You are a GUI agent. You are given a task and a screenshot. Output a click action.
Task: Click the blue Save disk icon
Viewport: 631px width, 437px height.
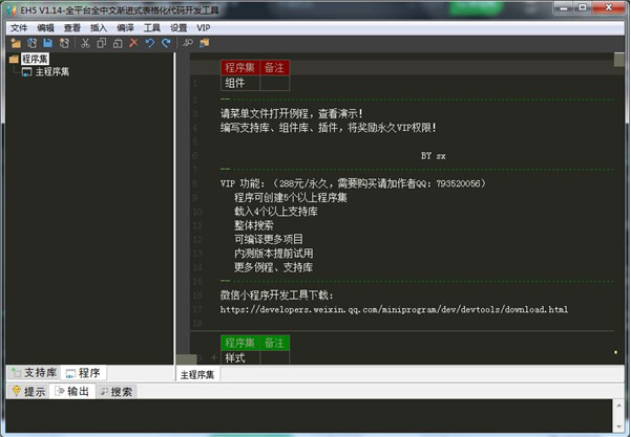(47, 43)
